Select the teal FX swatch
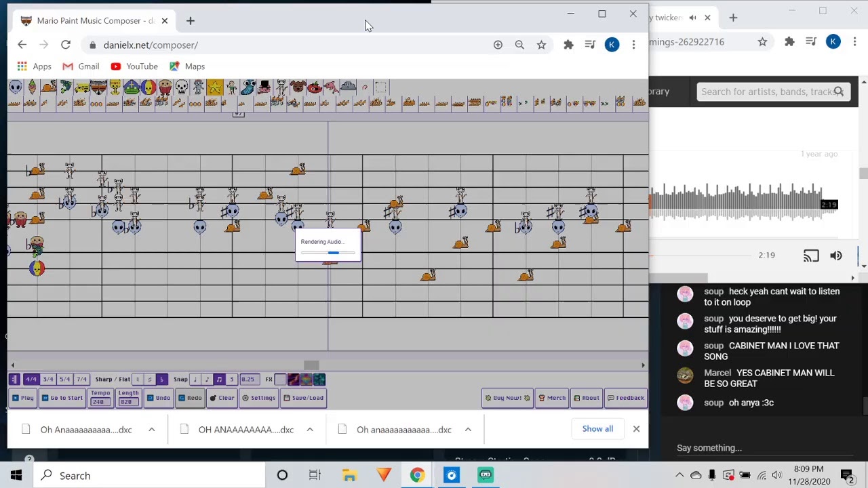The image size is (868, 488). [x=319, y=380]
